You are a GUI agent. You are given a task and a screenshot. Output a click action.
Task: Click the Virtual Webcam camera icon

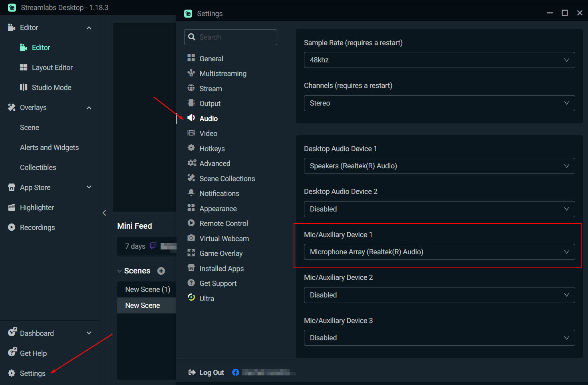191,238
